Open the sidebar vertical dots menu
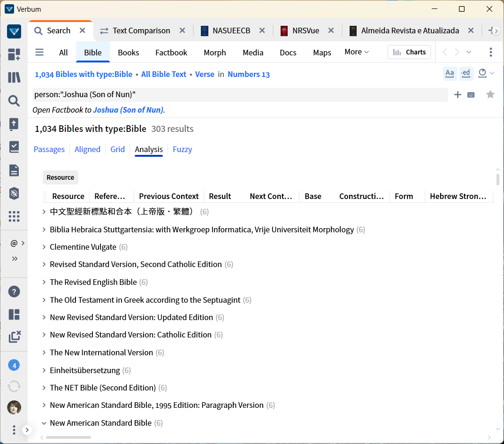This screenshot has height=444, width=504. (x=14, y=430)
